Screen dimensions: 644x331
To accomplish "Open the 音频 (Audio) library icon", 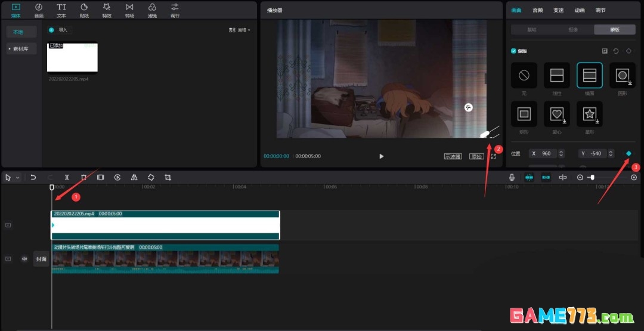I will click(39, 10).
